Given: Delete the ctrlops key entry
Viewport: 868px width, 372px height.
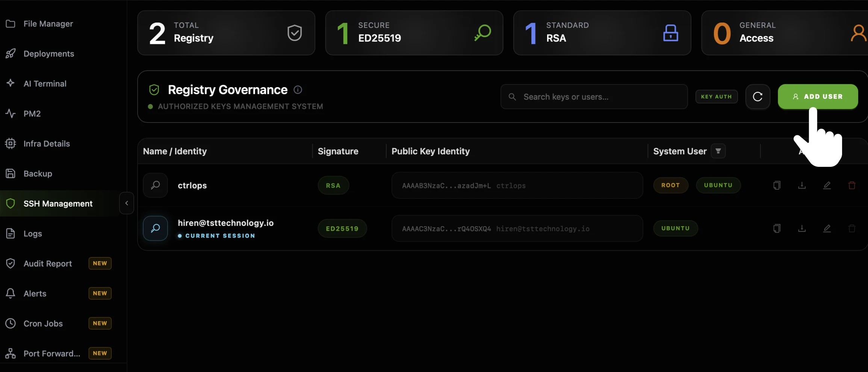Looking at the screenshot, I should click(x=852, y=185).
